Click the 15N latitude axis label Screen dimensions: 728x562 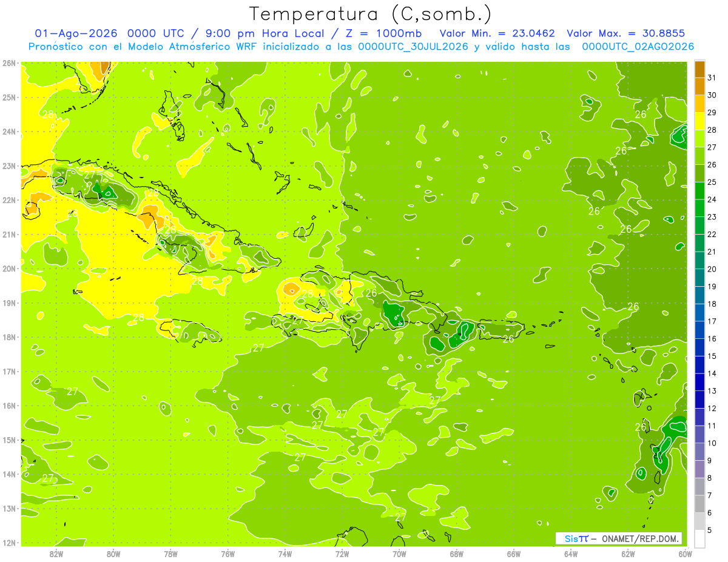9,440
